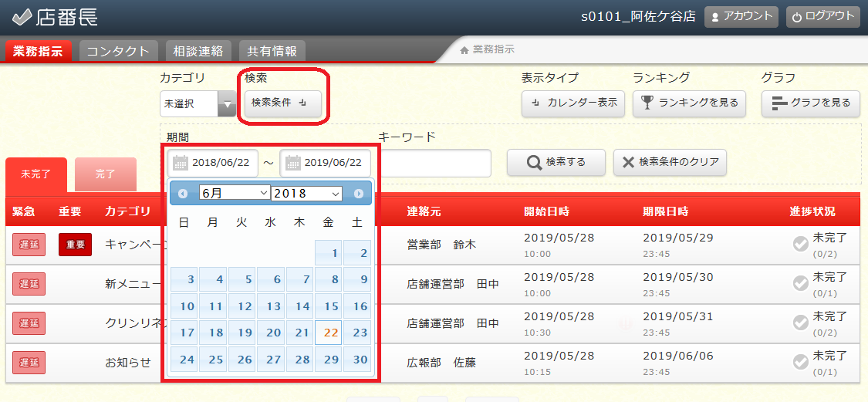Click the お知らせ category cell
Screen dimensions: 868x402
click(128, 363)
